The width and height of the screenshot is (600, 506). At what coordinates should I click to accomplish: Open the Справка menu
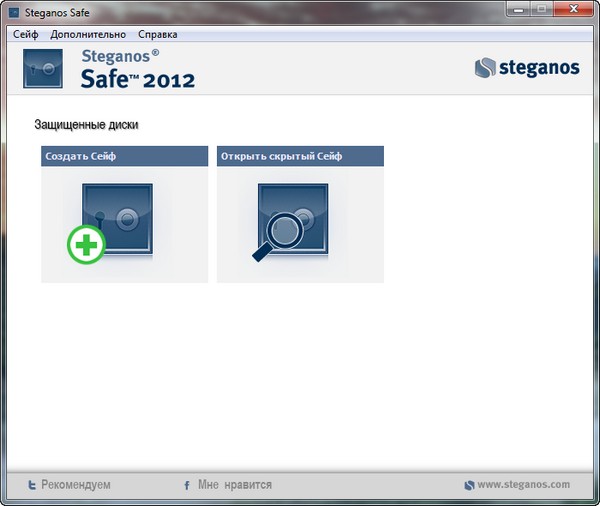click(x=158, y=34)
